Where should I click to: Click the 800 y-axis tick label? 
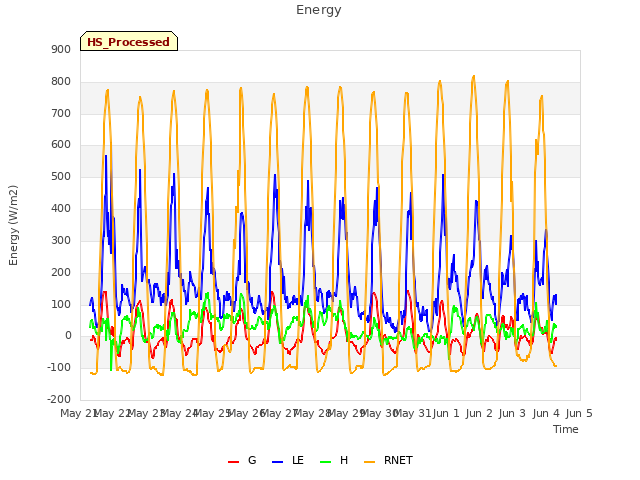(61, 82)
